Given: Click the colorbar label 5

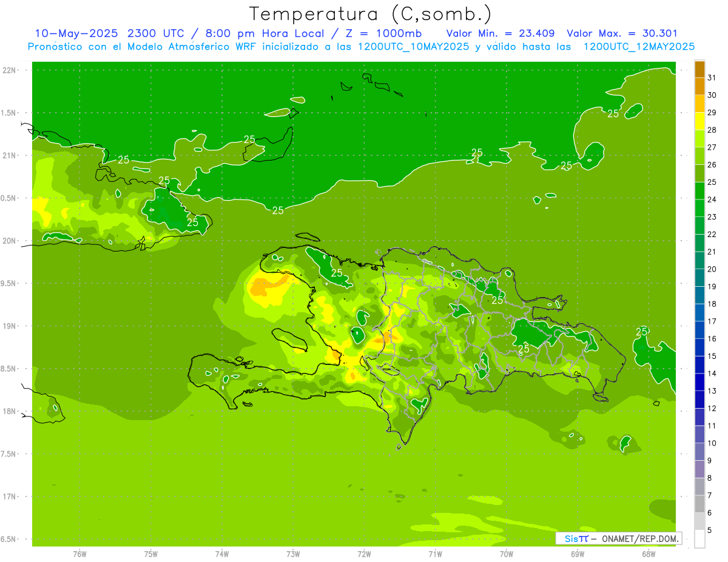Looking at the screenshot, I should tap(709, 530).
